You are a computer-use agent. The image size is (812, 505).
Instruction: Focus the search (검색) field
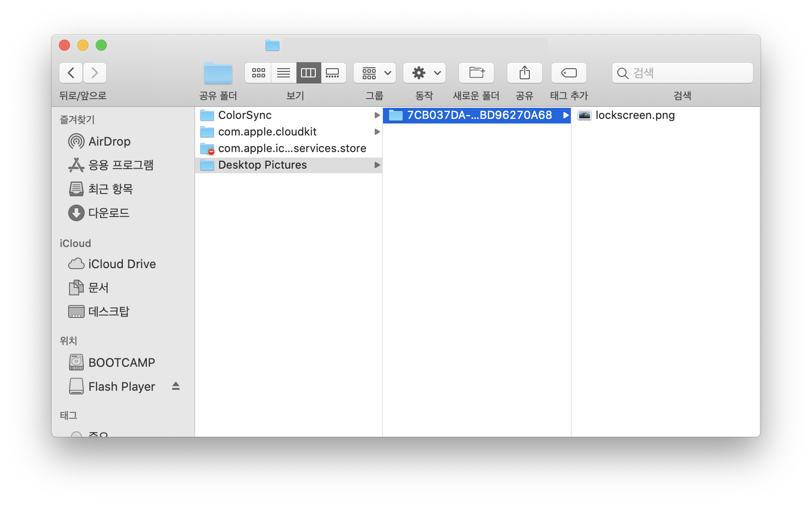click(683, 73)
